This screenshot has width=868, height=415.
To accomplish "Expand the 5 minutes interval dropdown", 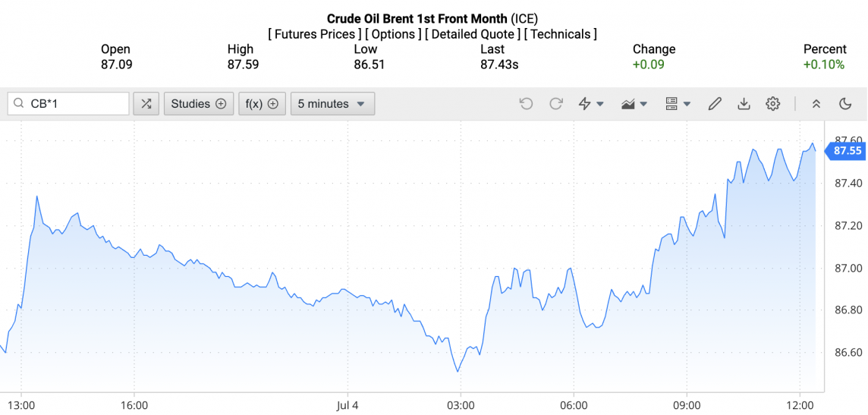I will click(x=332, y=104).
